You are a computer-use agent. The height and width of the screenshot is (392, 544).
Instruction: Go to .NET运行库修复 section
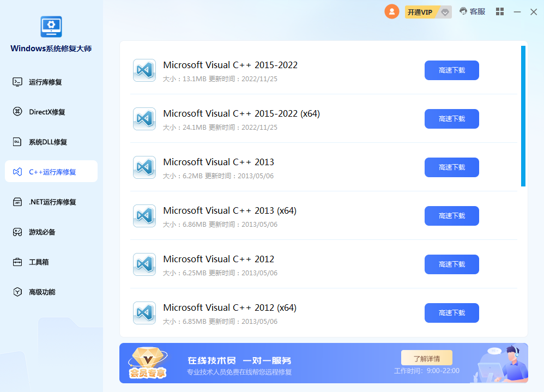52,202
